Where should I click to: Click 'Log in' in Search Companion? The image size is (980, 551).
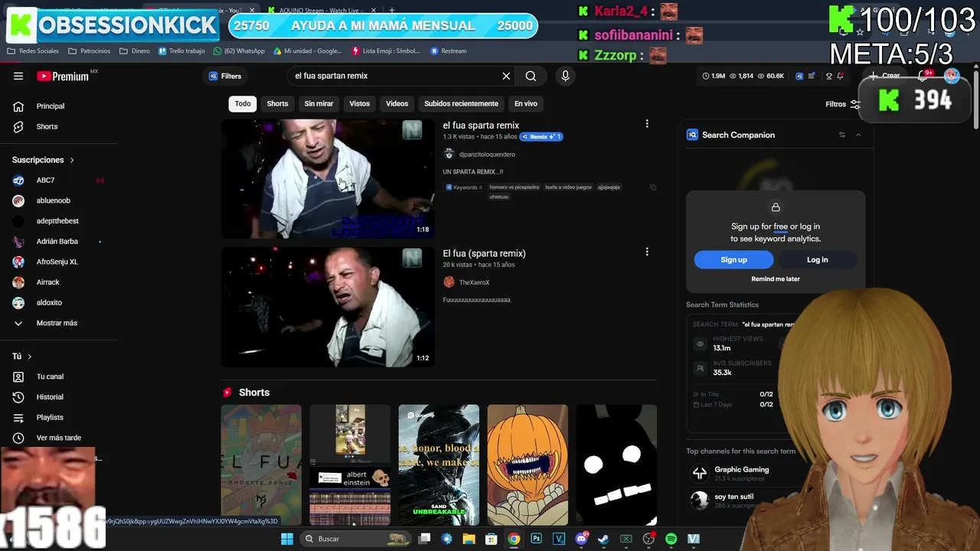pos(817,259)
